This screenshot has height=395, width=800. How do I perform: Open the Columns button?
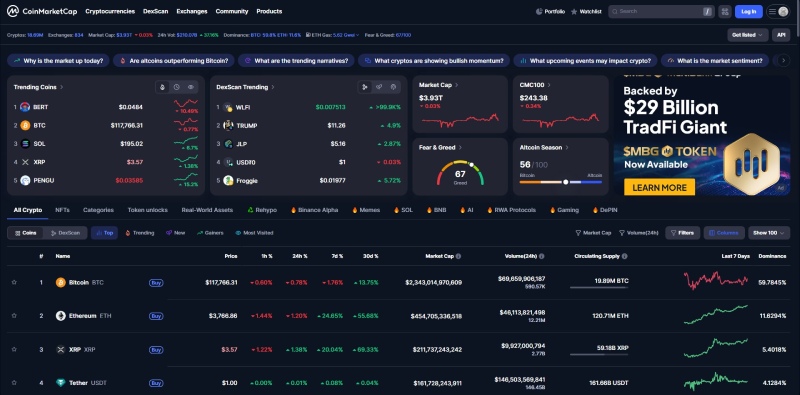click(724, 233)
